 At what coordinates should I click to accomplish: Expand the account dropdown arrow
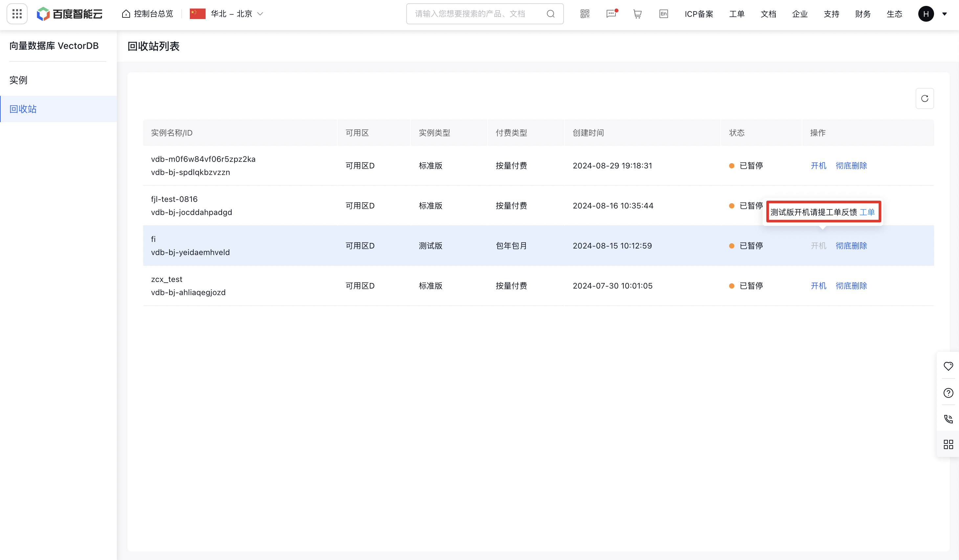pos(944,14)
